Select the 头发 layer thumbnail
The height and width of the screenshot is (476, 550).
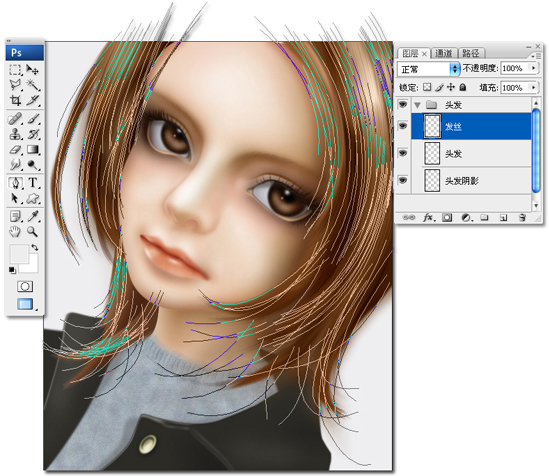click(432, 153)
